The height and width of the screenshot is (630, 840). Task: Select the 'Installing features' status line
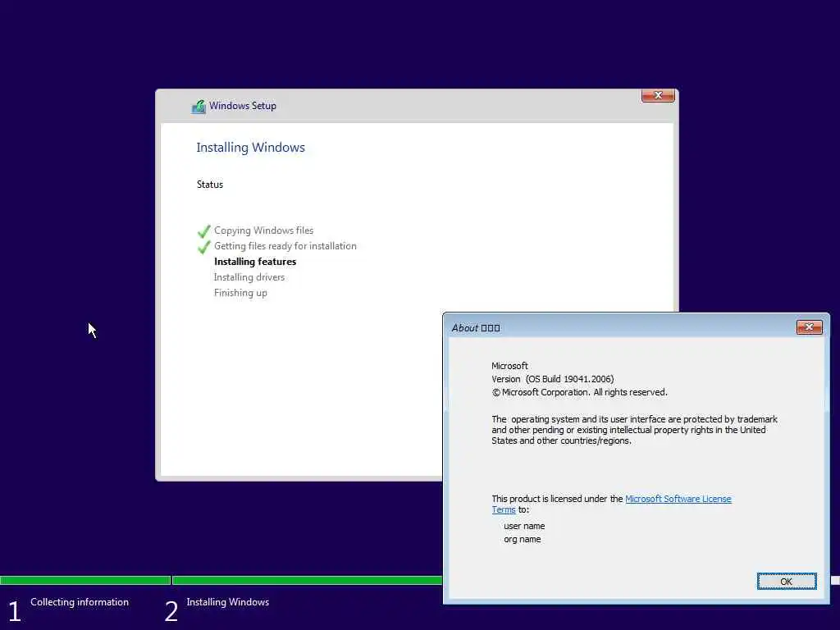[x=255, y=262]
